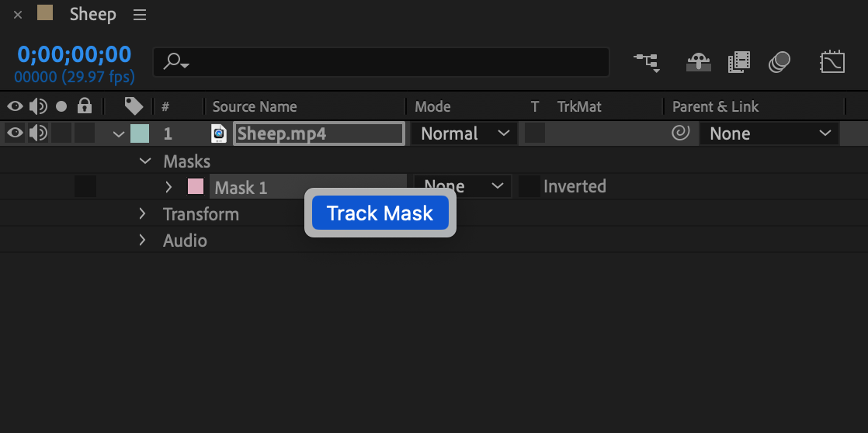The image size is (868, 433).
Task: Open the Parent None dropdown
Action: click(x=769, y=133)
